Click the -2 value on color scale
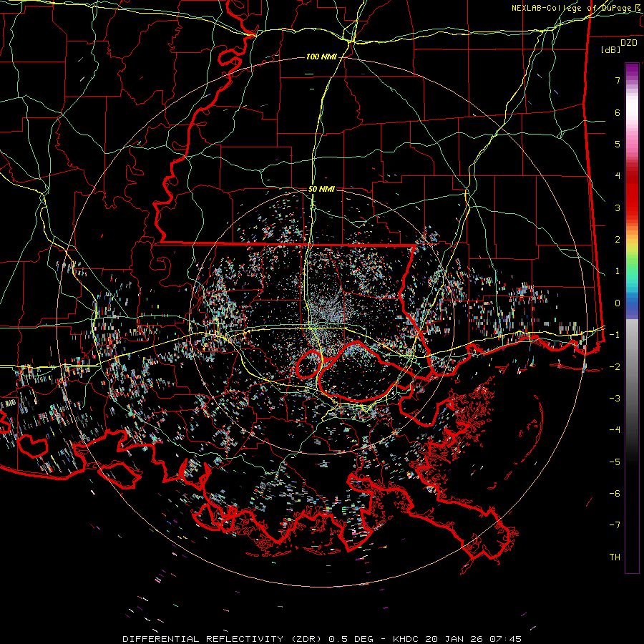Image resolution: width=644 pixels, height=644 pixels. [615, 367]
